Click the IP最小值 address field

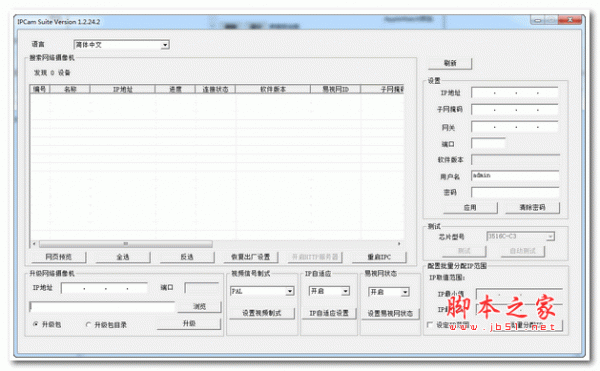[519, 294]
